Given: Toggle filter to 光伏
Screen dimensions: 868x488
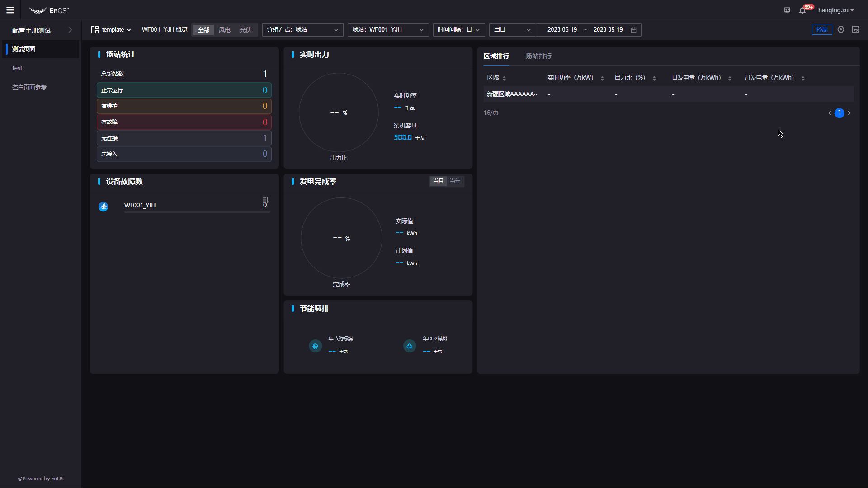Looking at the screenshot, I should point(245,30).
